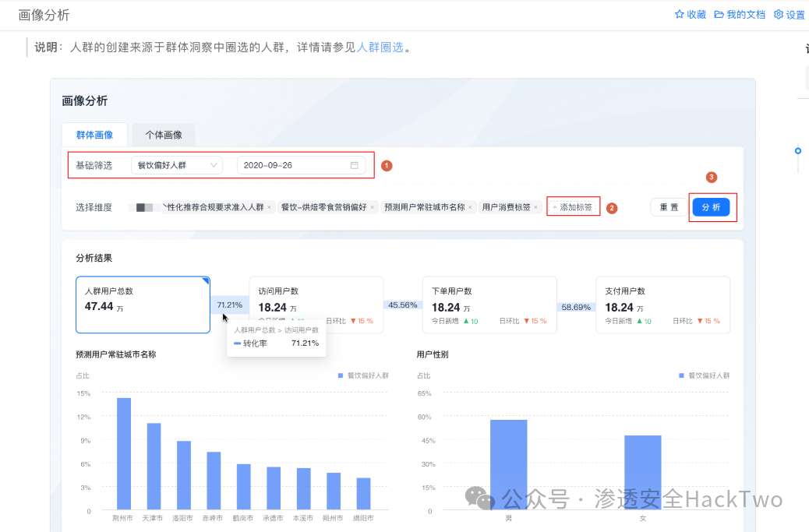Click the 本溪市 bar in city chart
809x532 pixels.
pyautogui.click(x=303, y=488)
